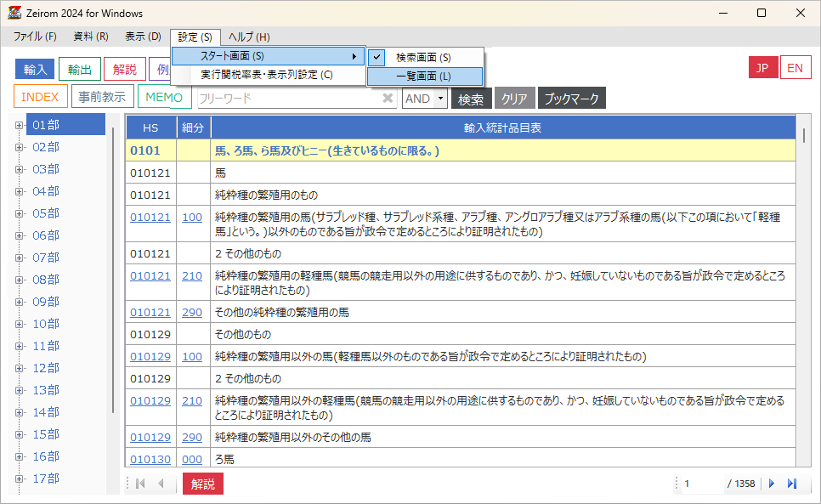The height and width of the screenshot is (504, 821).
Task: Switch to the 輸出 export mode
Action: click(x=80, y=69)
